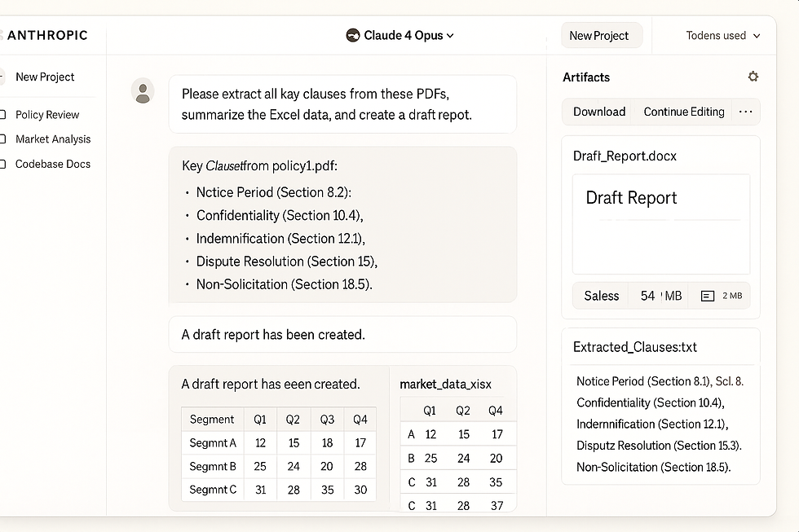Image resolution: width=799 pixels, height=532 pixels.
Task: Click the ANTHROPIC logo text
Action: 47,35
